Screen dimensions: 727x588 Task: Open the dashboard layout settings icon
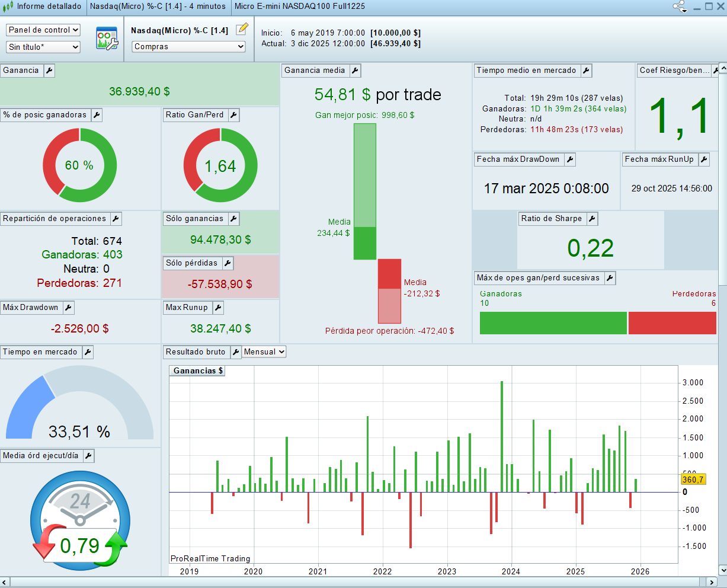pyautogui.click(x=107, y=39)
